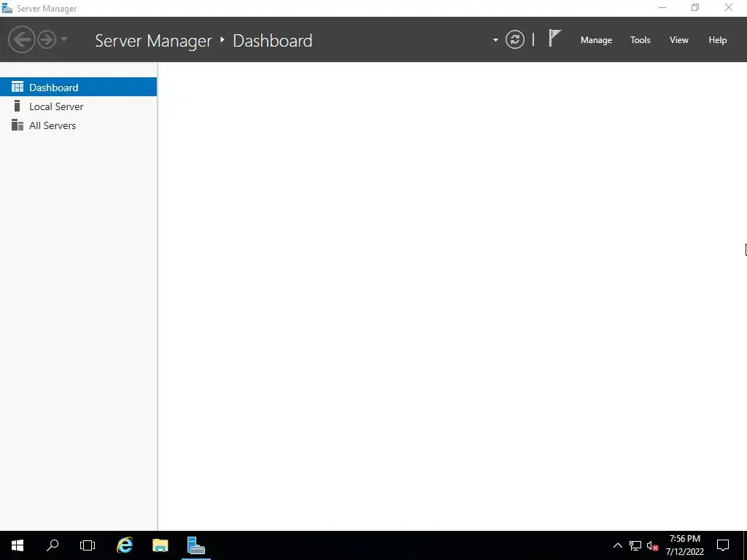Open the View menu
747x560 pixels.
pos(678,40)
